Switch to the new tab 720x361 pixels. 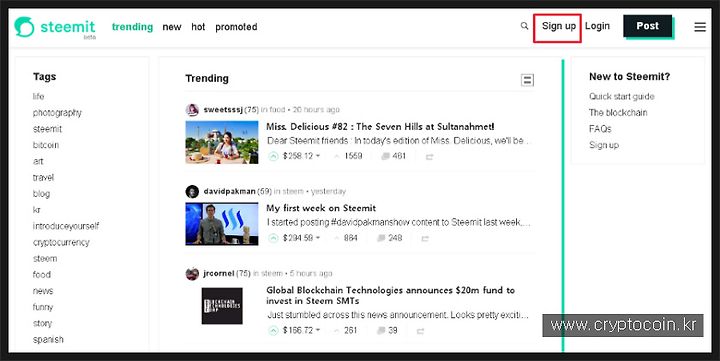(x=172, y=27)
